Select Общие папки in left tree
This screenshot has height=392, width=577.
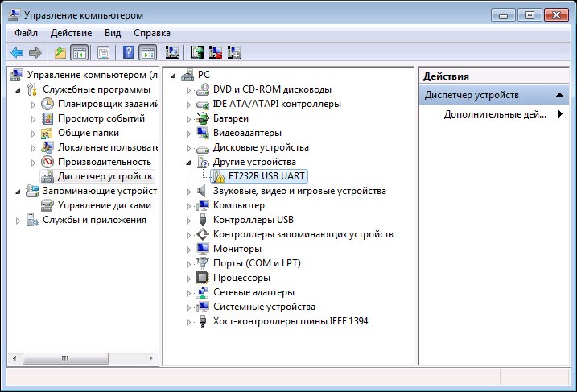pyautogui.click(x=89, y=133)
